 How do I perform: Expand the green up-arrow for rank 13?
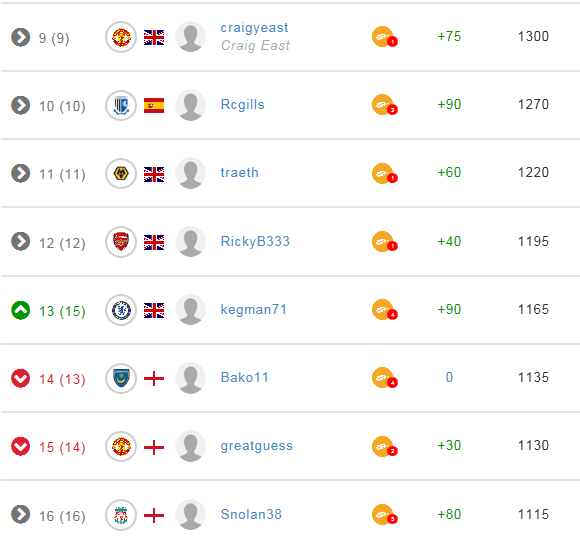[x=20, y=310]
